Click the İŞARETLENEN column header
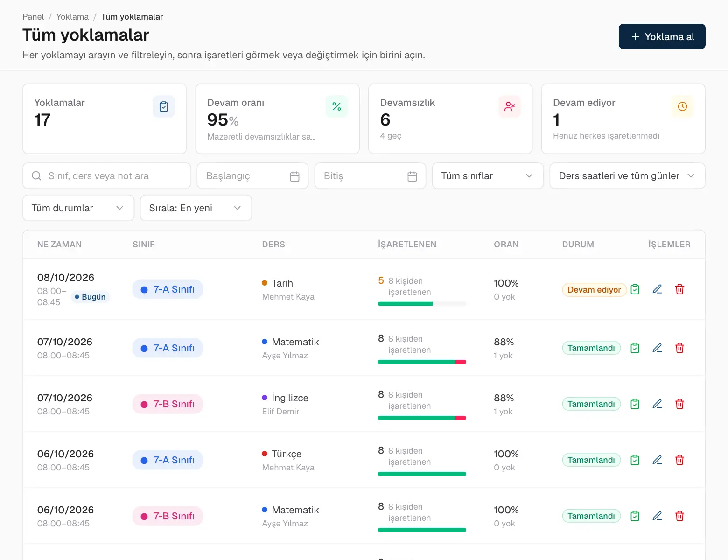 coord(407,245)
